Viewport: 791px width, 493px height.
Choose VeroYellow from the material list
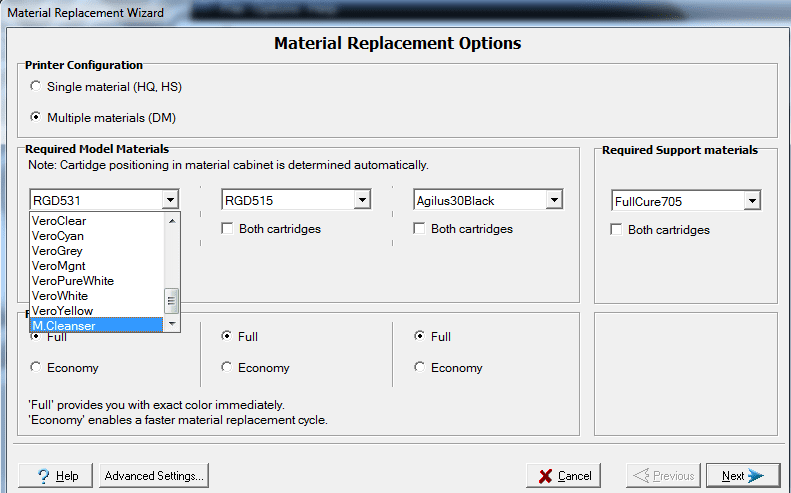97,311
